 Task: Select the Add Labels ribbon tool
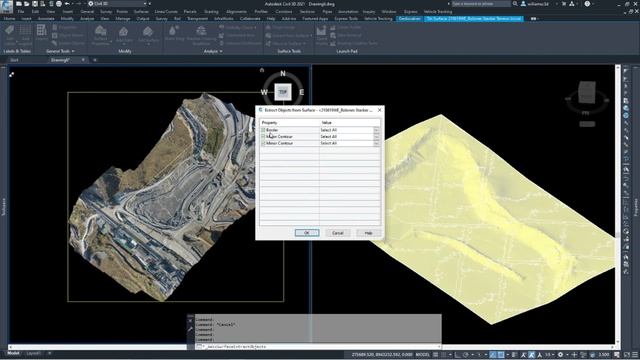9,35
